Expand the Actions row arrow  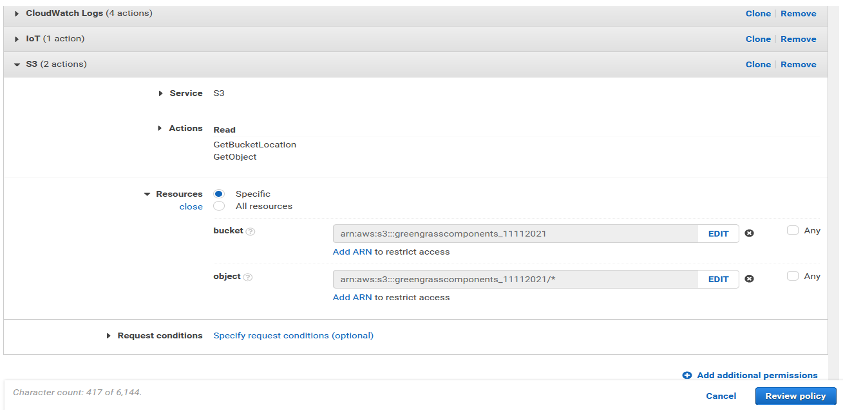(160, 128)
